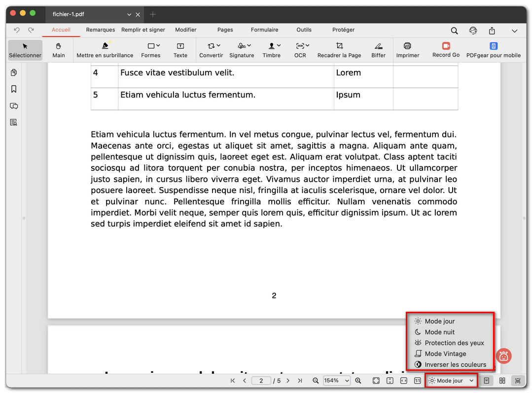
Task: Open the Signature tool
Action: (x=242, y=50)
